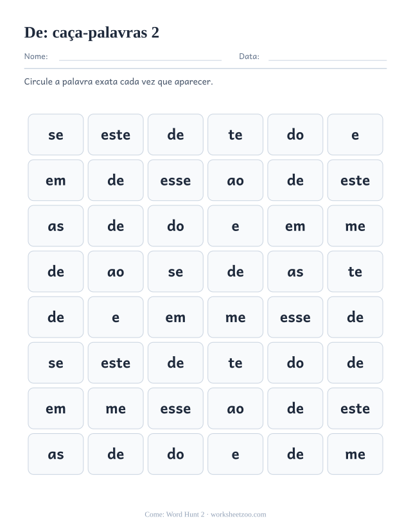The width and height of the screenshot is (411, 532).
Task: Click the 'do' card in the bottom row
Action: point(175,454)
